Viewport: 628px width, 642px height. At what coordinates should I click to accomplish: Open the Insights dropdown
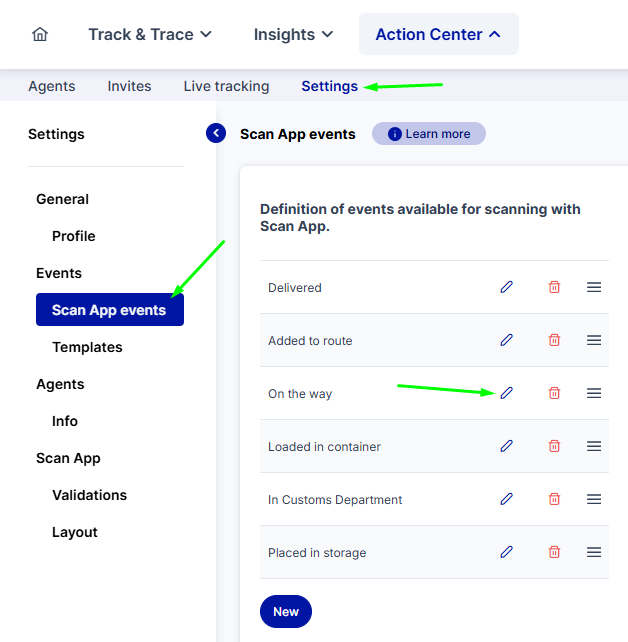click(x=293, y=34)
